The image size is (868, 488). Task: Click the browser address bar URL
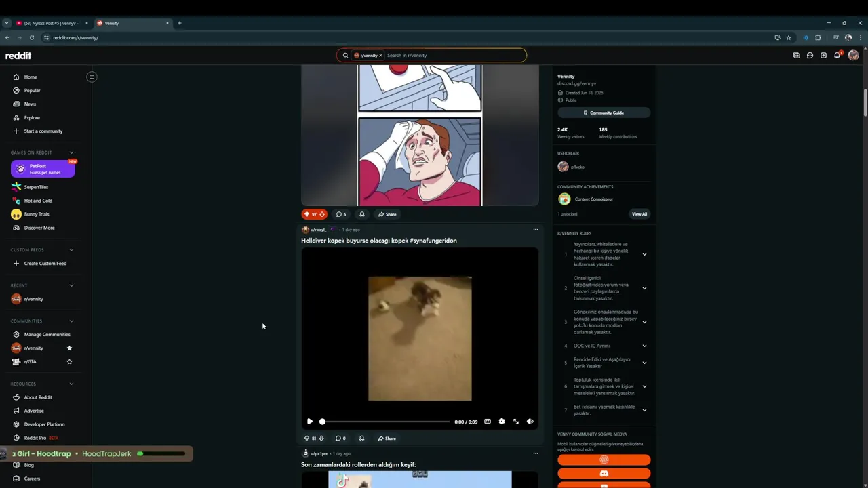coord(75,38)
